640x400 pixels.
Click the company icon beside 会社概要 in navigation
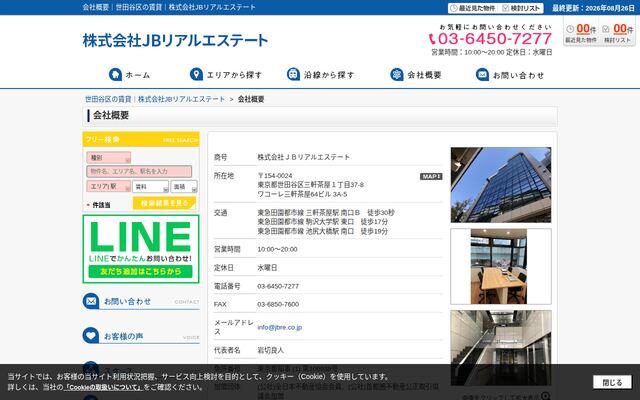(x=397, y=74)
